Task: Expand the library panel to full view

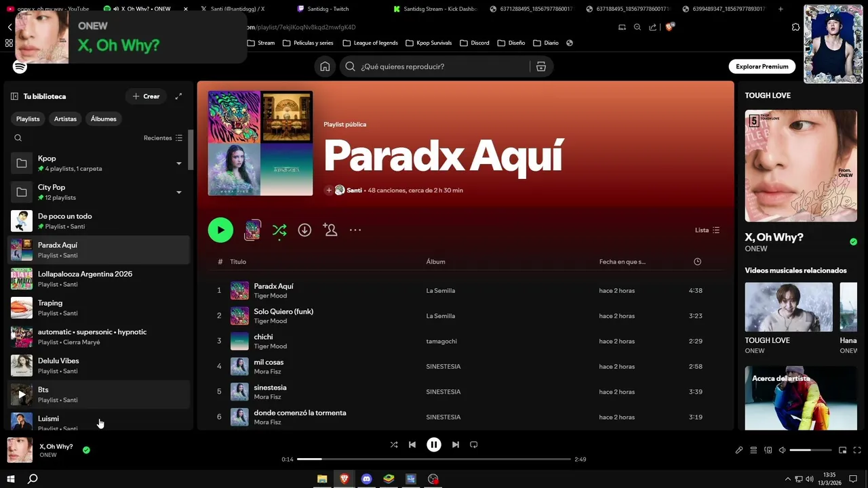Action: coord(178,96)
